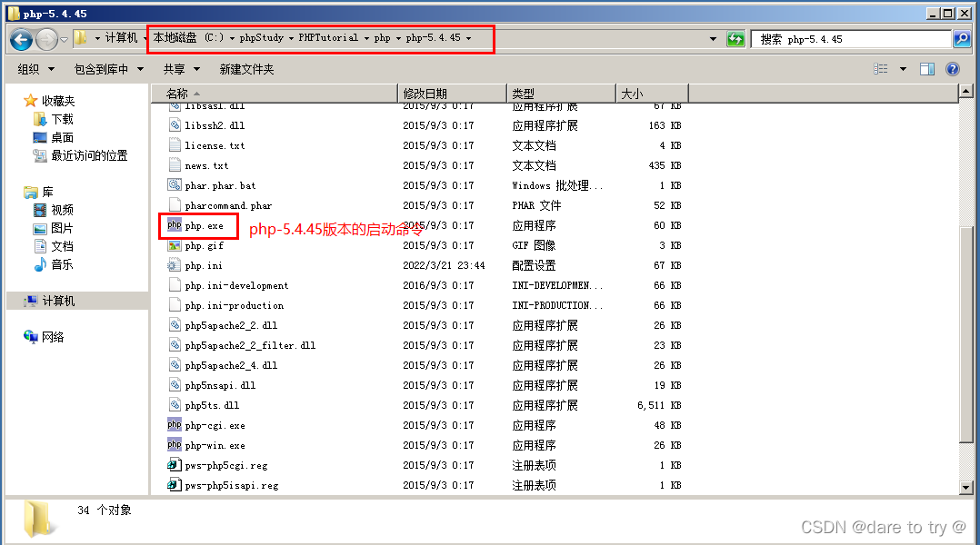Toggle the preview pane icon
980x545 pixels.
[927, 69]
